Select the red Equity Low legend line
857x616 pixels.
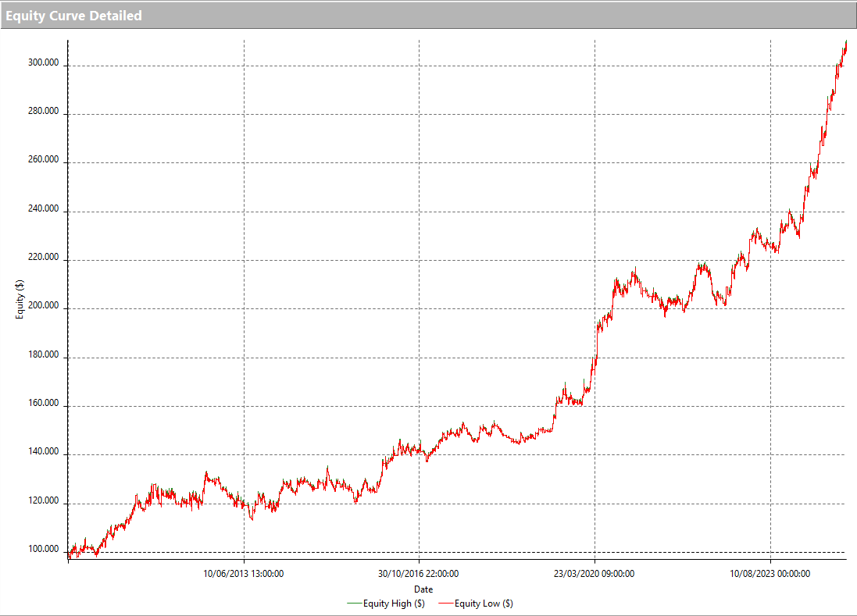click(446, 604)
